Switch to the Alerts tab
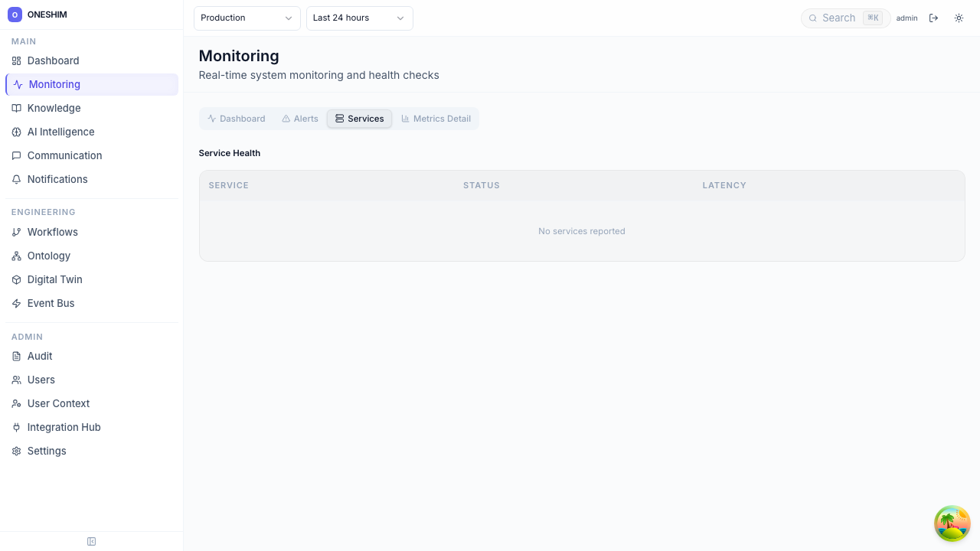This screenshot has width=980, height=551. pos(300,119)
